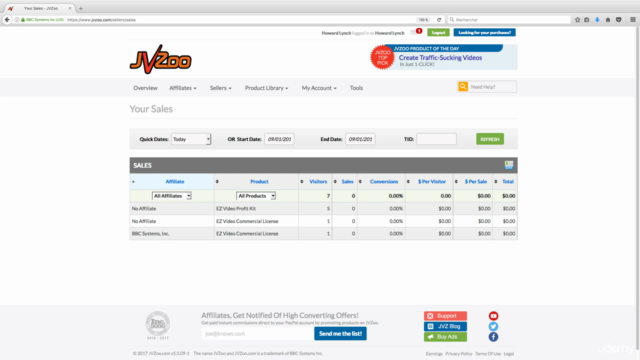Open the Sellers menu

pos(220,88)
